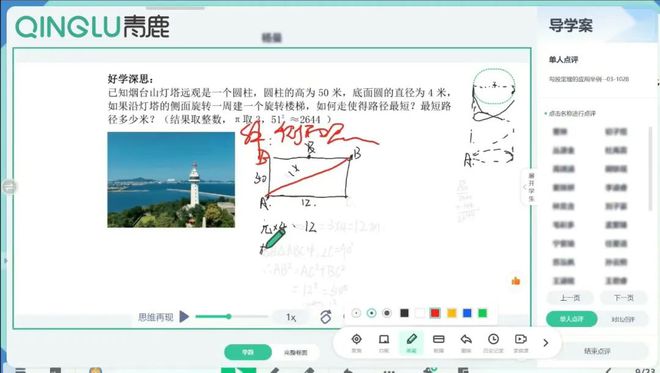The width and height of the screenshot is (660, 373).
Task: Click the worksheet title under 单人点评 heading
Action: (588, 79)
